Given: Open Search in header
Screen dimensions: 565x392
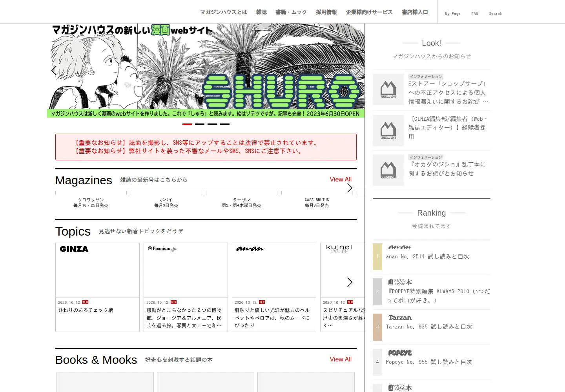Looking at the screenshot, I should 496,14.
